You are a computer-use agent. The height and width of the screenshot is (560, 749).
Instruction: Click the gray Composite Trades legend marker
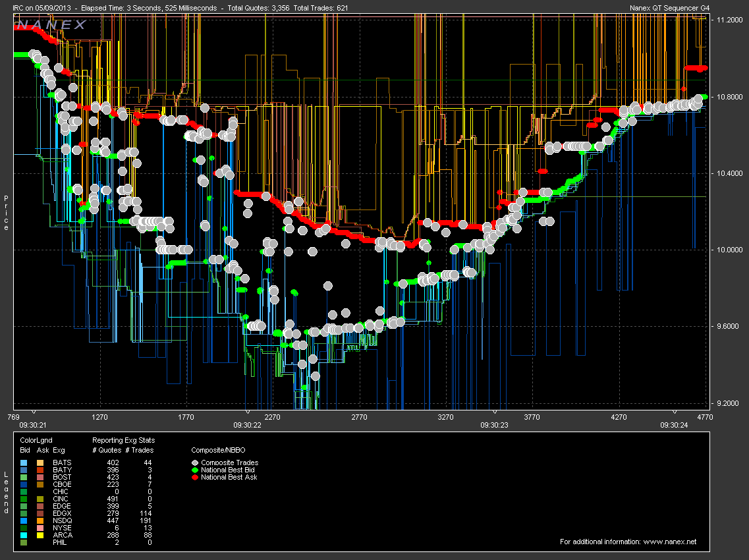click(x=195, y=462)
